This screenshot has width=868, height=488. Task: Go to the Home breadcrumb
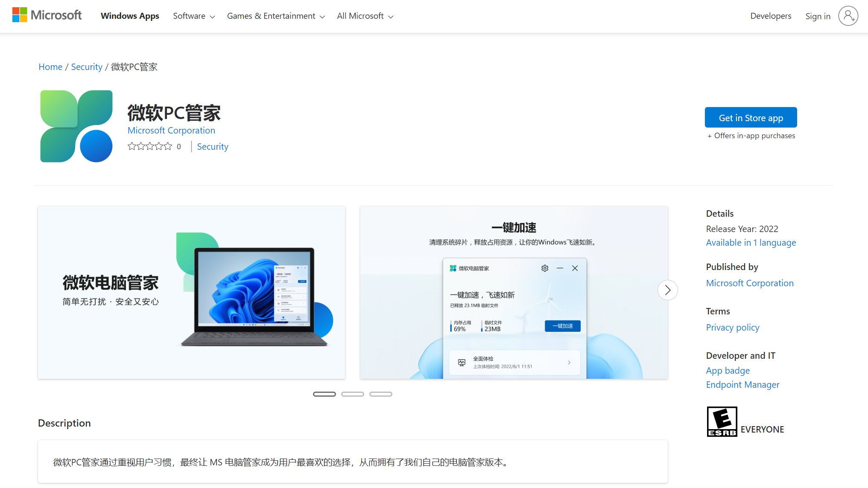click(x=50, y=67)
